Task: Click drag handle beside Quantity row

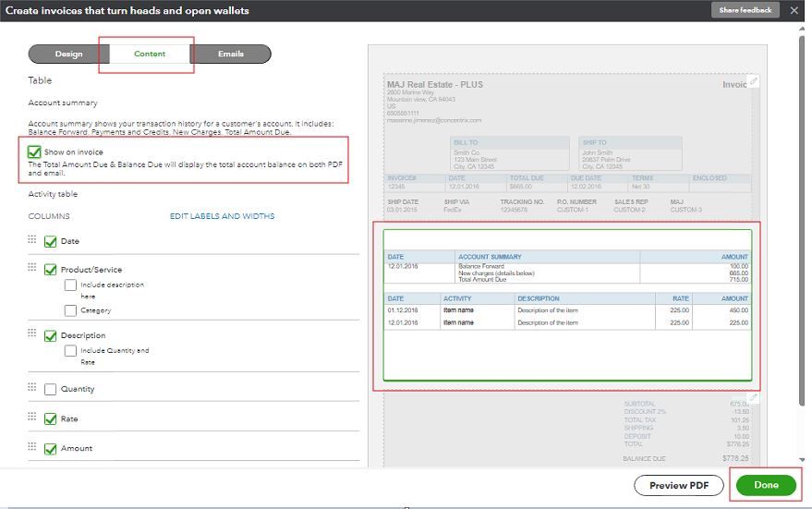Action: [x=32, y=387]
